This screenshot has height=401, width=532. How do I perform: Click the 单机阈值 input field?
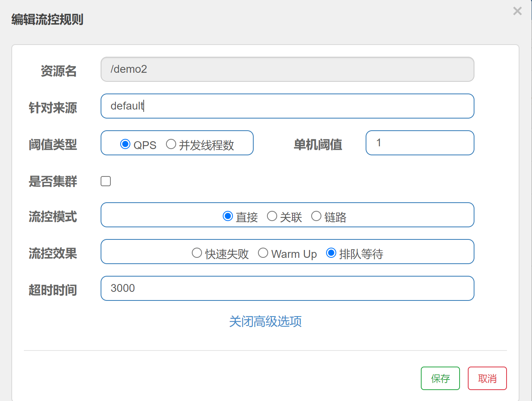point(420,143)
